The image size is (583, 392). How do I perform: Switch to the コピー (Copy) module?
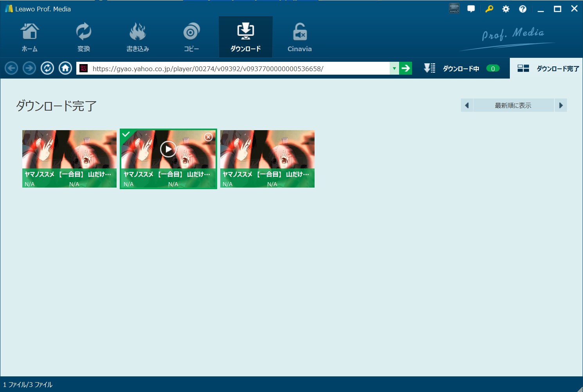[x=191, y=38]
